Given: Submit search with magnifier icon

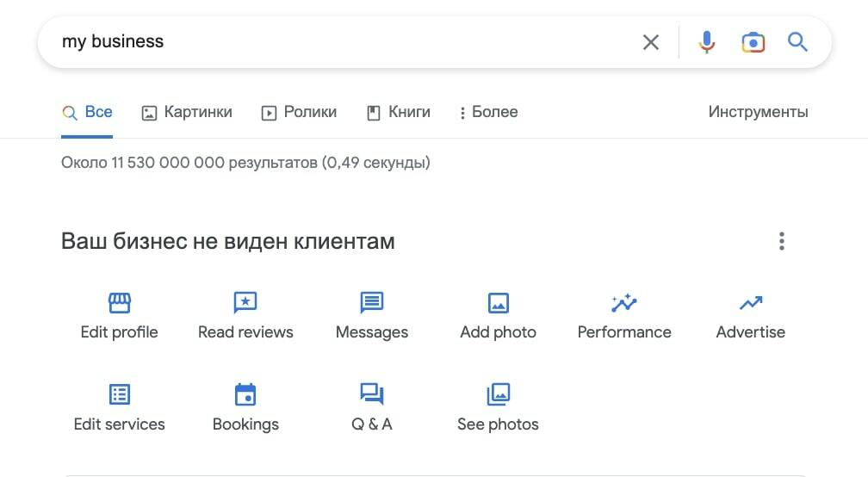Looking at the screenshot, I should coord(797,42).
